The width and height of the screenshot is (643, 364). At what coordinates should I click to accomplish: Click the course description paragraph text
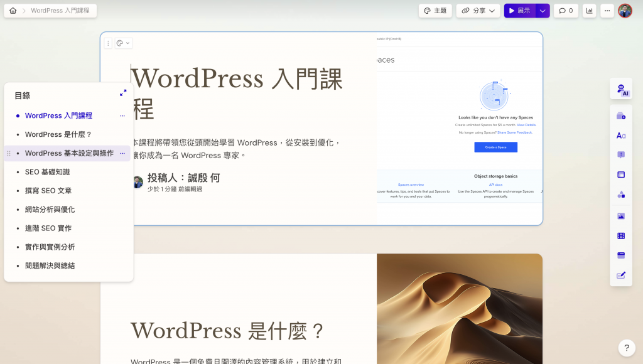(x=235, y=149)
